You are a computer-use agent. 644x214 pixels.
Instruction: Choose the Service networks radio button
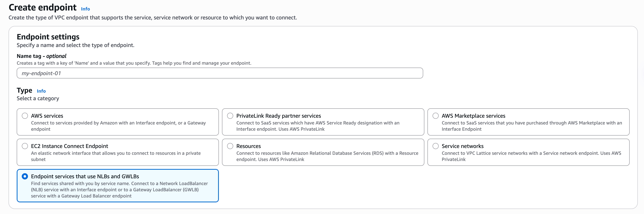coord(435,146)
